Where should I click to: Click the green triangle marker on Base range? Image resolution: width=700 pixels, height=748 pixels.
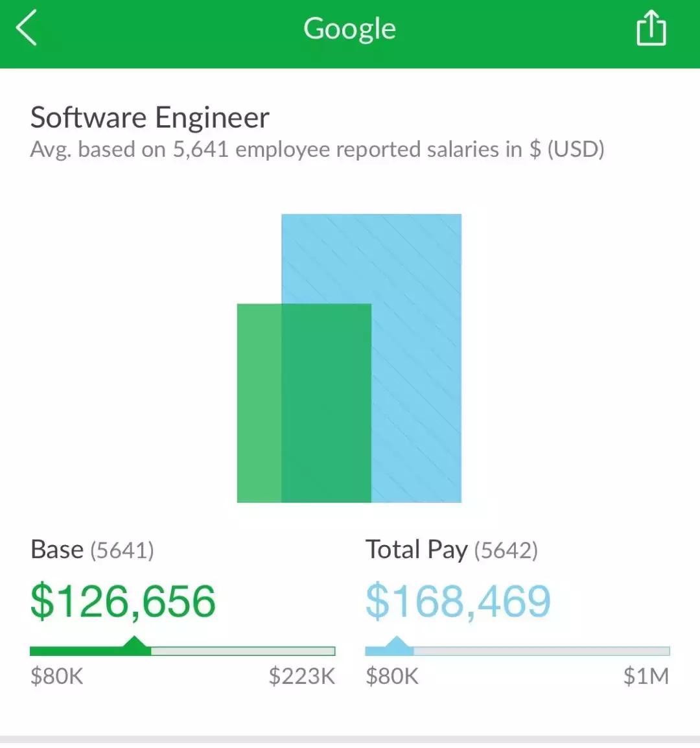click(135, 644)
